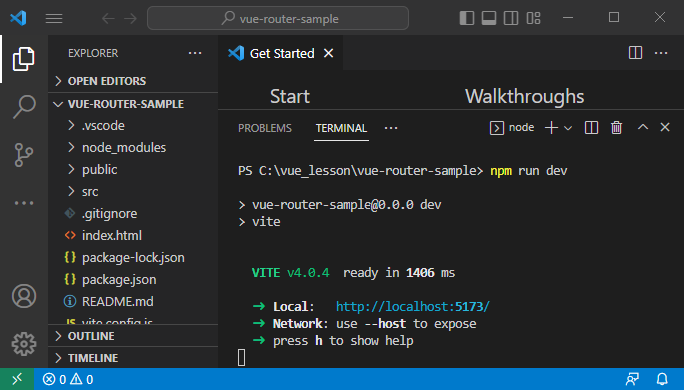
Task: Open the Search view in activity bar
Action: pos(24,107)
